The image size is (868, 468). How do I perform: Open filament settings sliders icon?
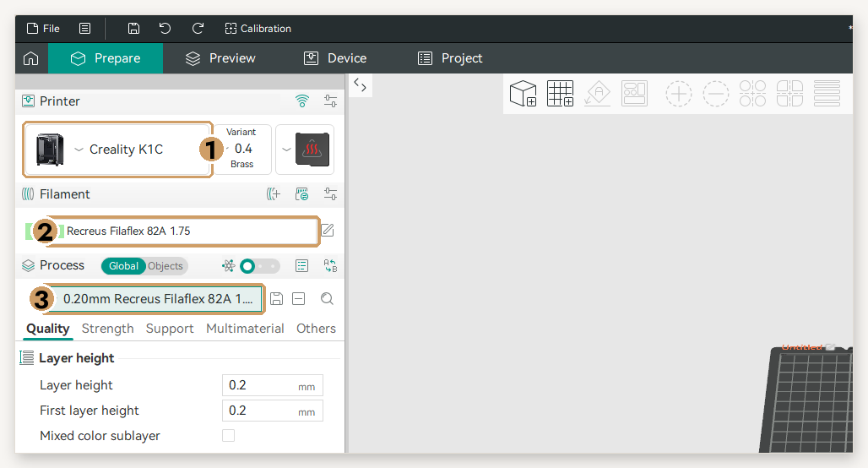pyautogui.click(x=330, y=193)
